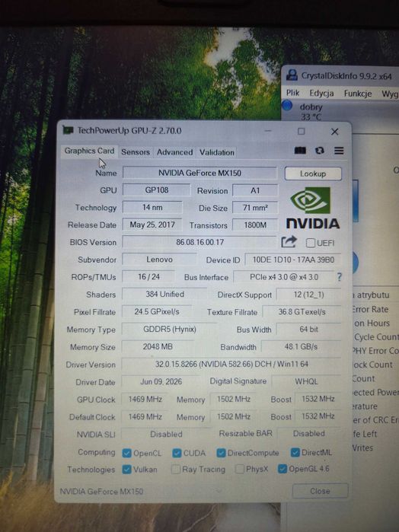Click the Shaders value 384 Unified
The height and width of the screenshot is (532, 399).
tap(164, 294)
